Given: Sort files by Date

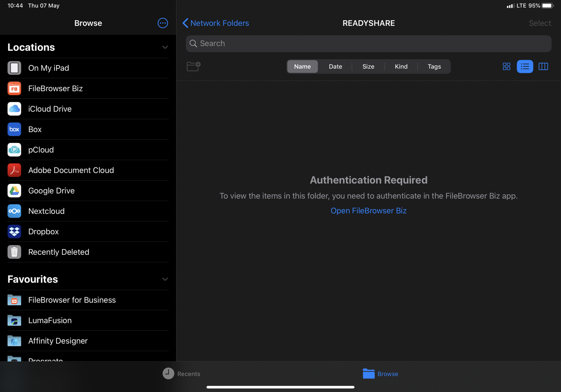Looking at the screenshot, I should (335, 67).
